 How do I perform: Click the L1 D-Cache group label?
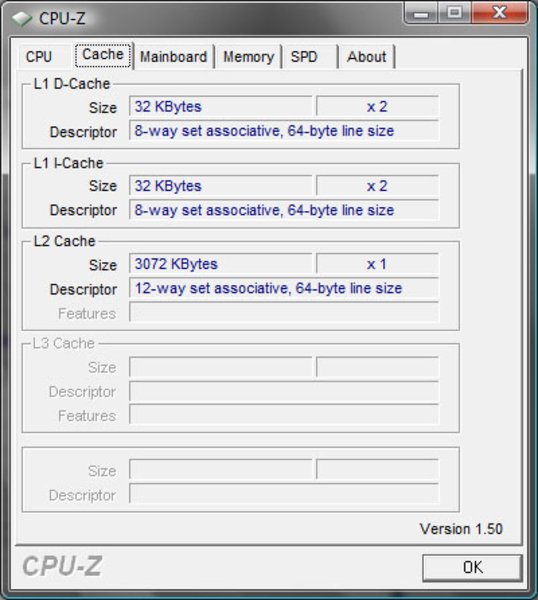(72, 84)
